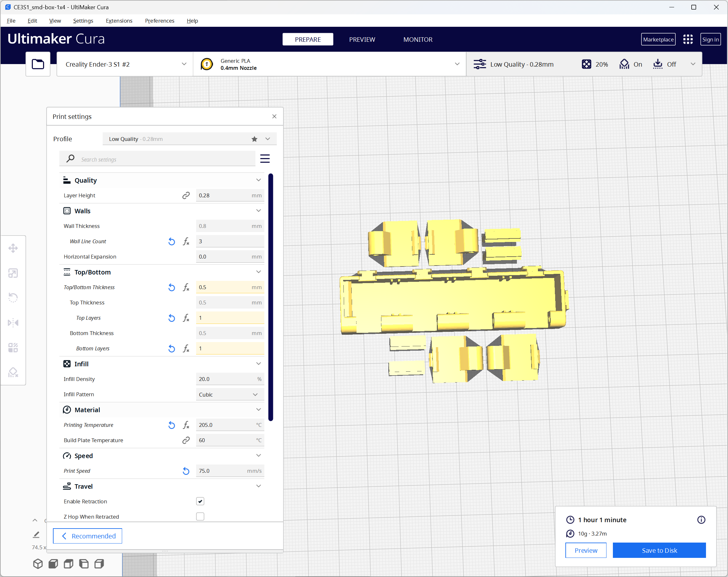The height and width of the screenshot is (577, 728).
Task: Click the formula icon beside Top/Bottom Thickness
Action: pyautogui.click(x=186, y=287)
